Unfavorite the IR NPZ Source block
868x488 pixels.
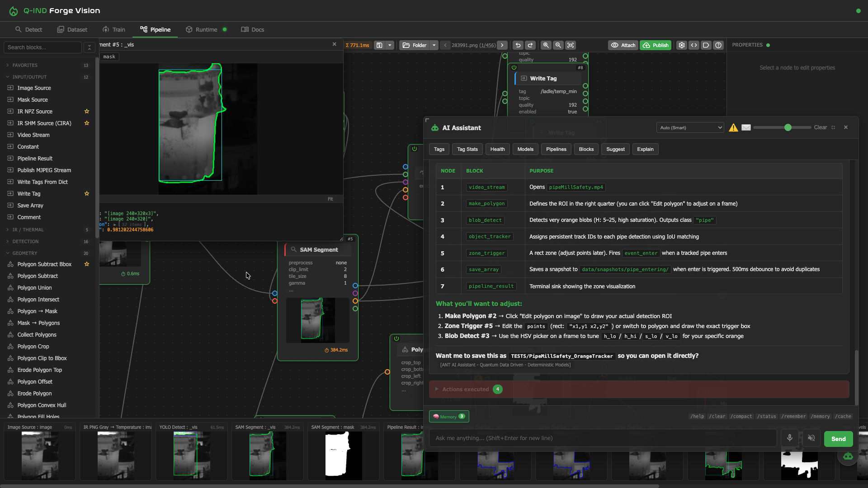click(x=87, y=112)
